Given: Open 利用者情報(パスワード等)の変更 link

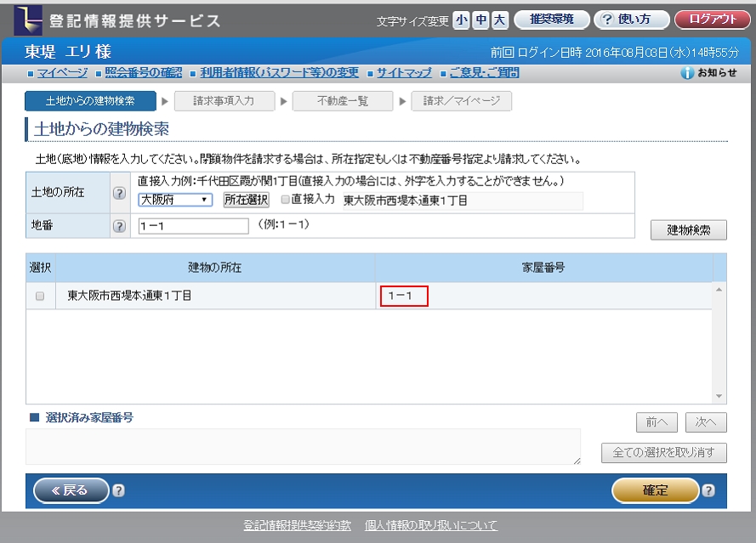Looking at the screenshot, I should tap(279, 73).
